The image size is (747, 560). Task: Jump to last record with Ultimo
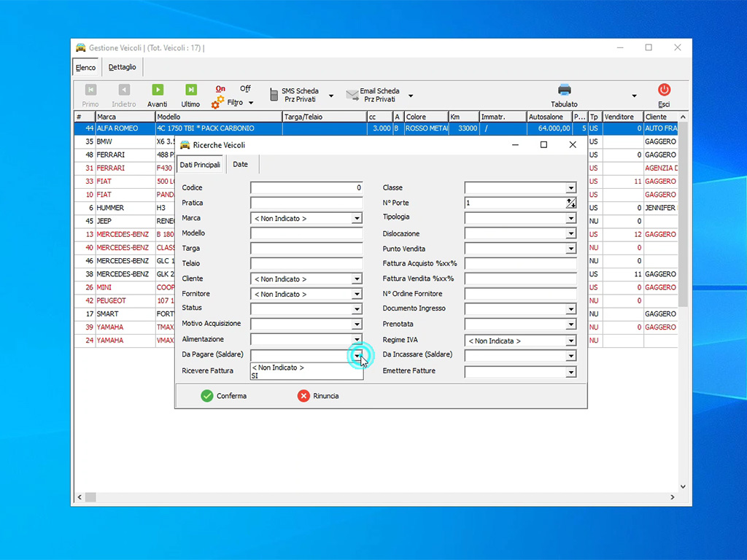(190, 96)
